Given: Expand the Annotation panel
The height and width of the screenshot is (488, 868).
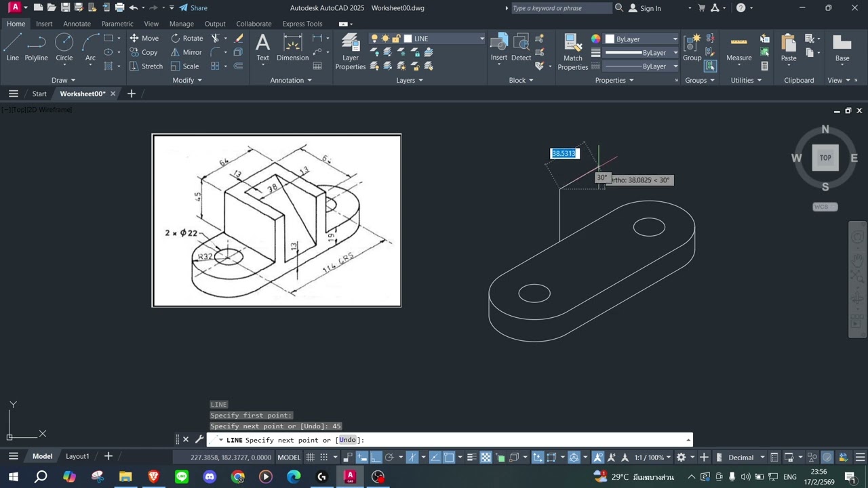Looking at the screenshot, I should click(x=291, y=80).
